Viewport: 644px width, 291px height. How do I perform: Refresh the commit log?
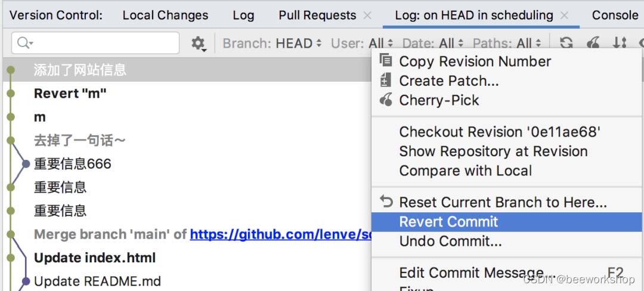pos(566,43)
